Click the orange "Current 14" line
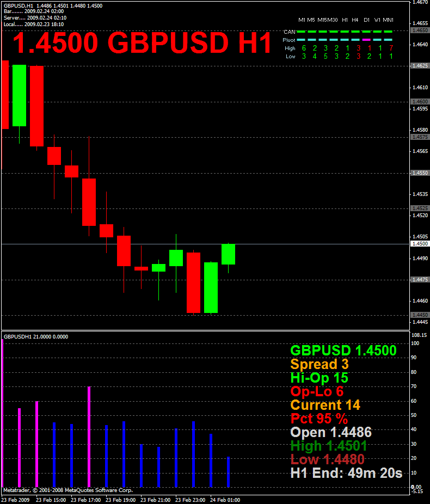Image resolution: width=430 pixels, height=504 pixels. [325, 405]
